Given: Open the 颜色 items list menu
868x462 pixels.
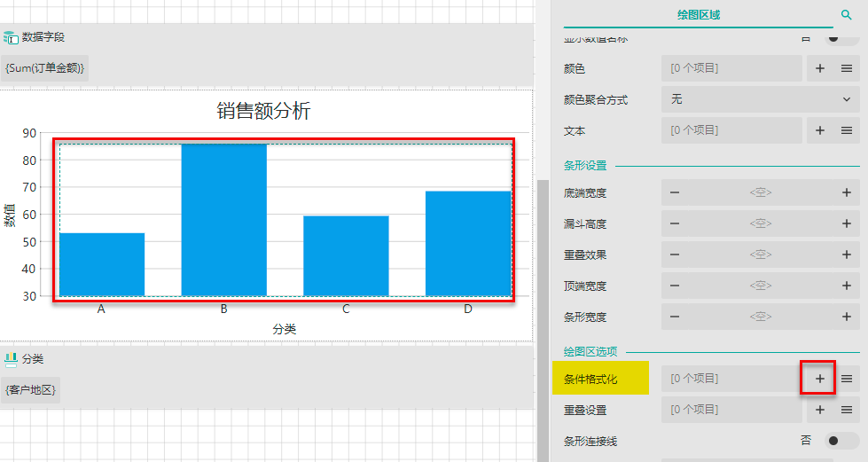Looking at the screenshot, I should [847, 68].
